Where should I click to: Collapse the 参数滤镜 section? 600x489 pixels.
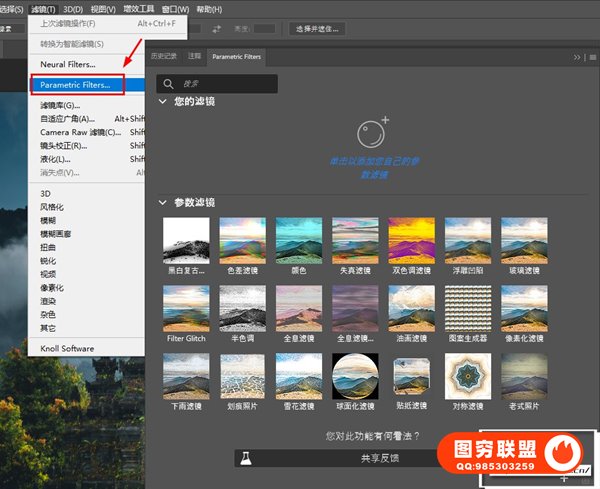point(163,203)
